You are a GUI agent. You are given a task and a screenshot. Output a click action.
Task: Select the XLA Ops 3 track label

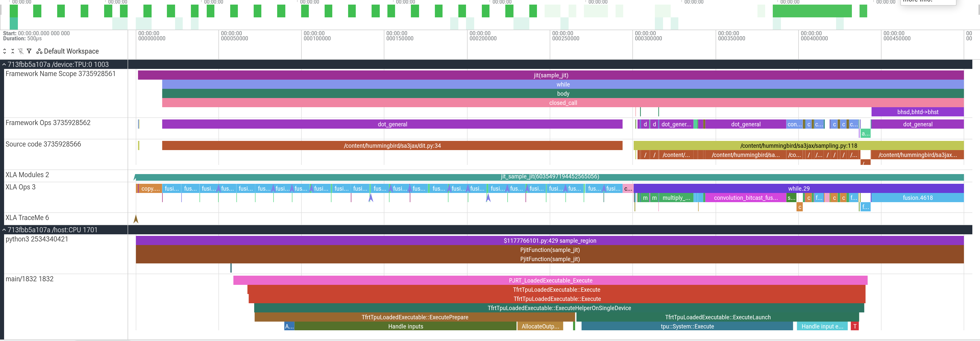pyautogui.click(x=20, y=187)
